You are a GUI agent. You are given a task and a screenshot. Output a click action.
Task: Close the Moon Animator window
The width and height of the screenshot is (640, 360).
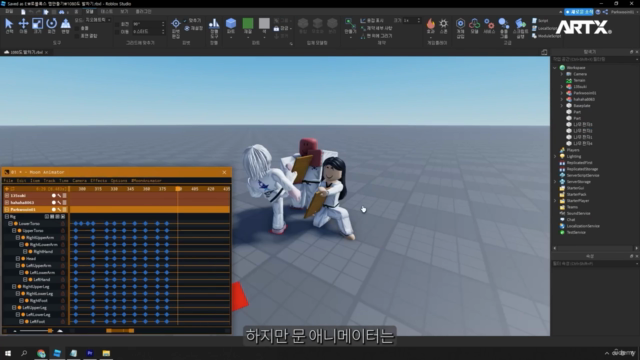click(x=224, y=172)
